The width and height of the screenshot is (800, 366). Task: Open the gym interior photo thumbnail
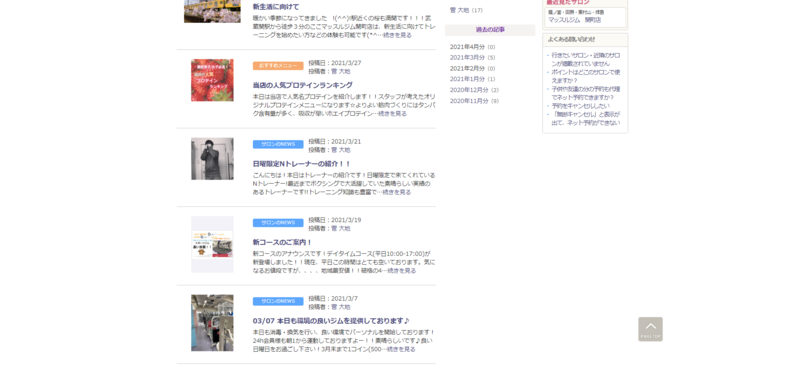point(212,323)
